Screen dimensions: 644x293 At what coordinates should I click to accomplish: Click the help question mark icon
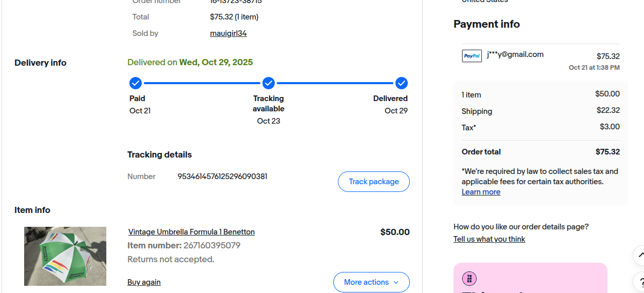click(x=640, y=282)
